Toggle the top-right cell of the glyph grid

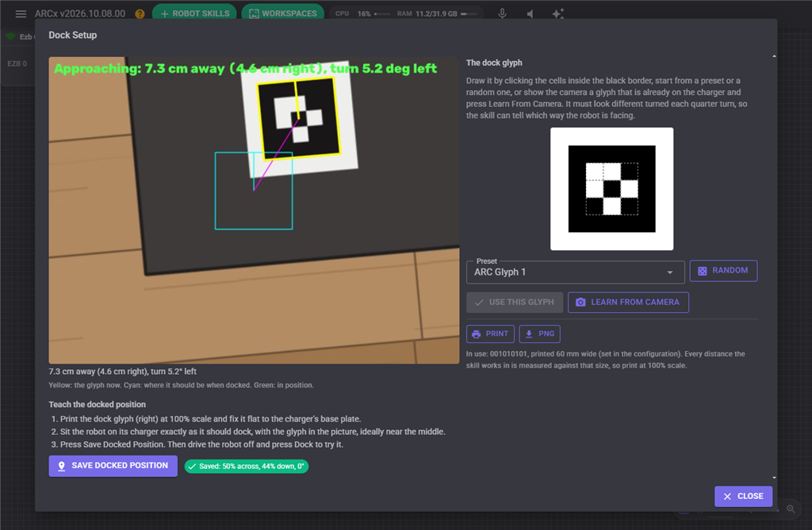[x=629, y=172]
